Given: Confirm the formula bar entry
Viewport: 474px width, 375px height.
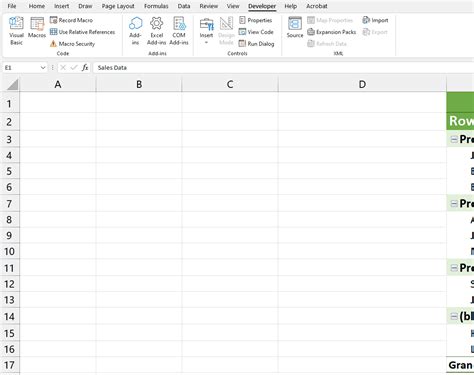Looking at the screenshot, I should 74,68.
